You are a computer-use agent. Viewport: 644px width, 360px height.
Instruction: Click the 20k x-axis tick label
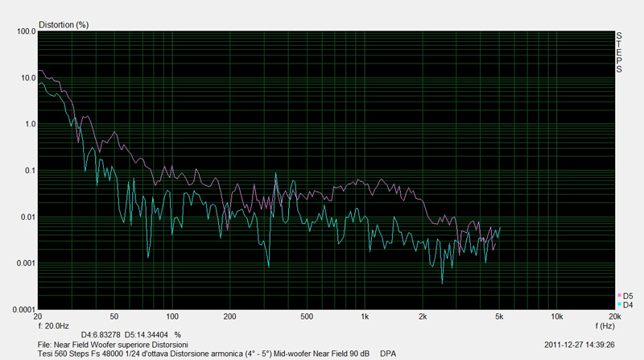pos(614,317)
